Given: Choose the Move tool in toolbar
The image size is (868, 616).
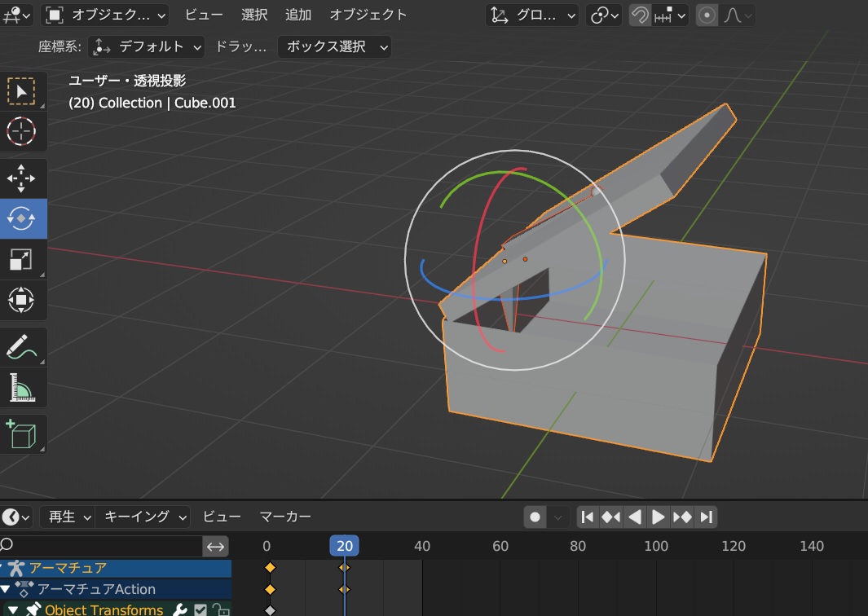Looking at the screenshot, I should pos(21,178).
